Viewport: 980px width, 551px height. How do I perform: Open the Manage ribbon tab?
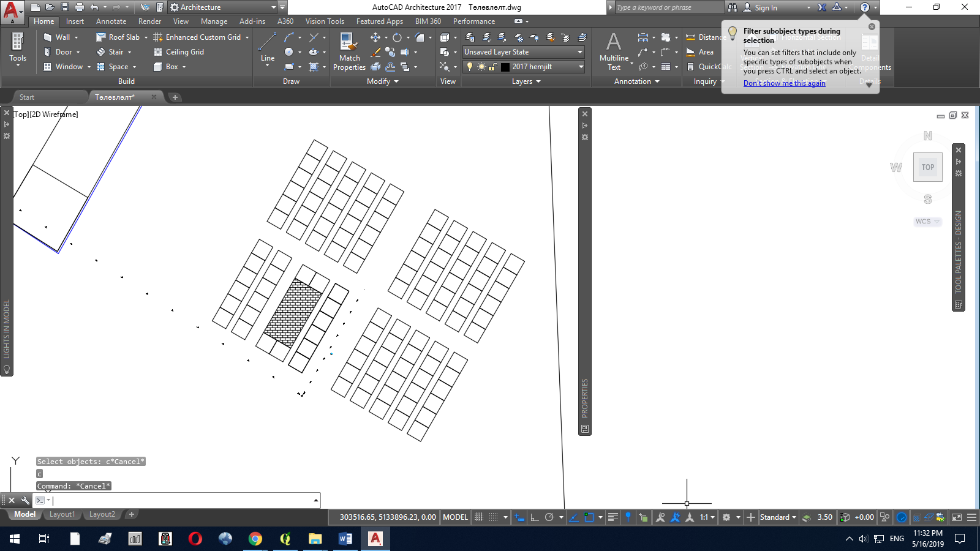pyautogui.click(x=214, y=21)
